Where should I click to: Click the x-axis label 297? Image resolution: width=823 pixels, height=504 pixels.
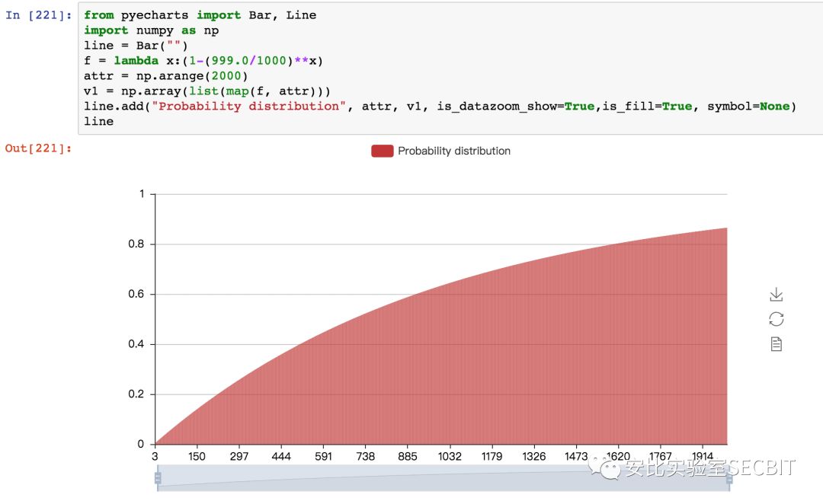click(239, 456)
